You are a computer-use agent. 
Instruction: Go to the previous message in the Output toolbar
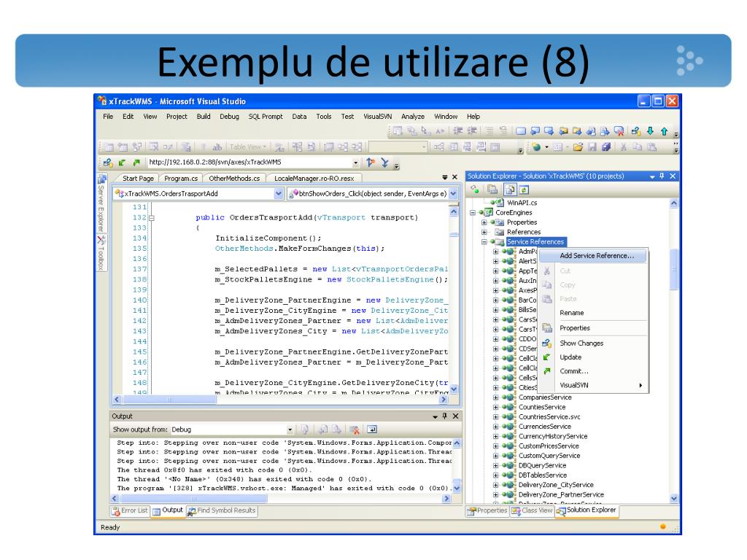[x=323, y=429]
